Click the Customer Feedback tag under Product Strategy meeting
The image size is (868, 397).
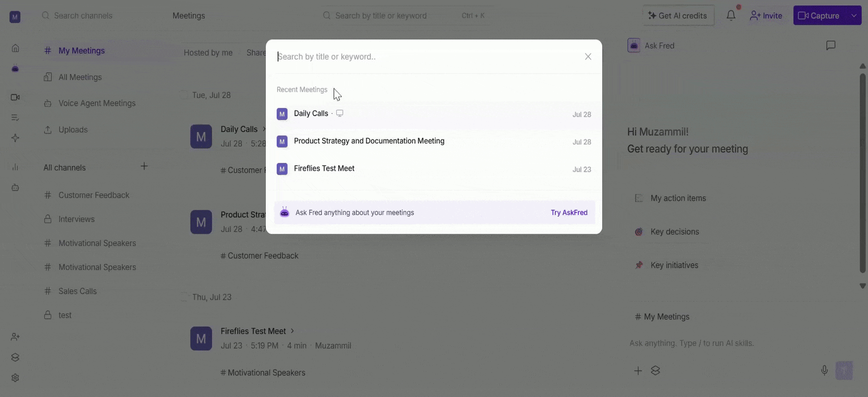(259, 256)
